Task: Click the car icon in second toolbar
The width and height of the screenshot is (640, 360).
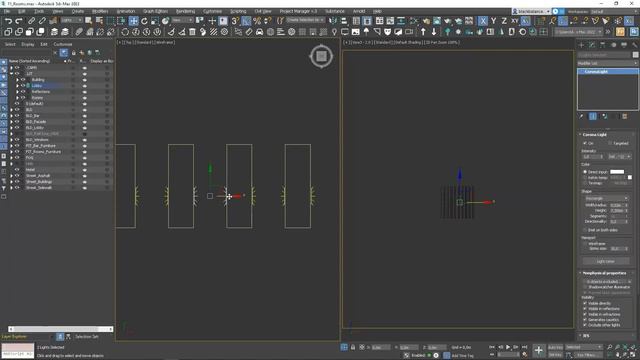Action: (260, 32)
